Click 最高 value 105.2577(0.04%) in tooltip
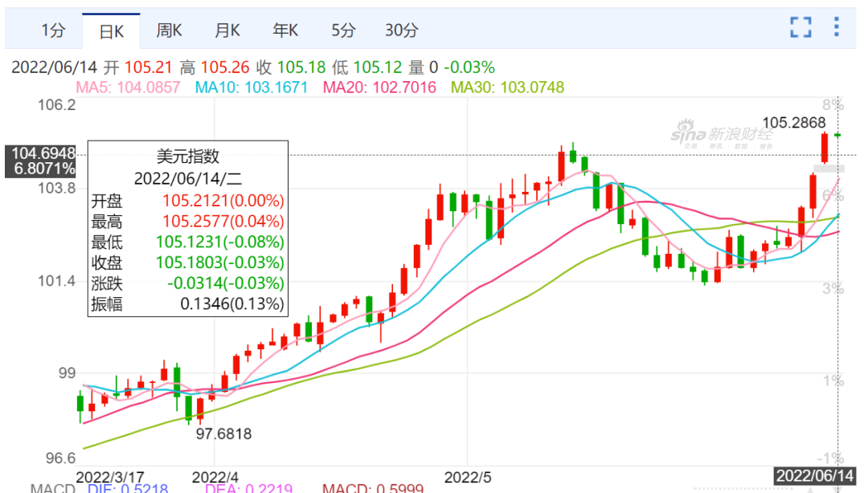 click(x=223, y=222)
